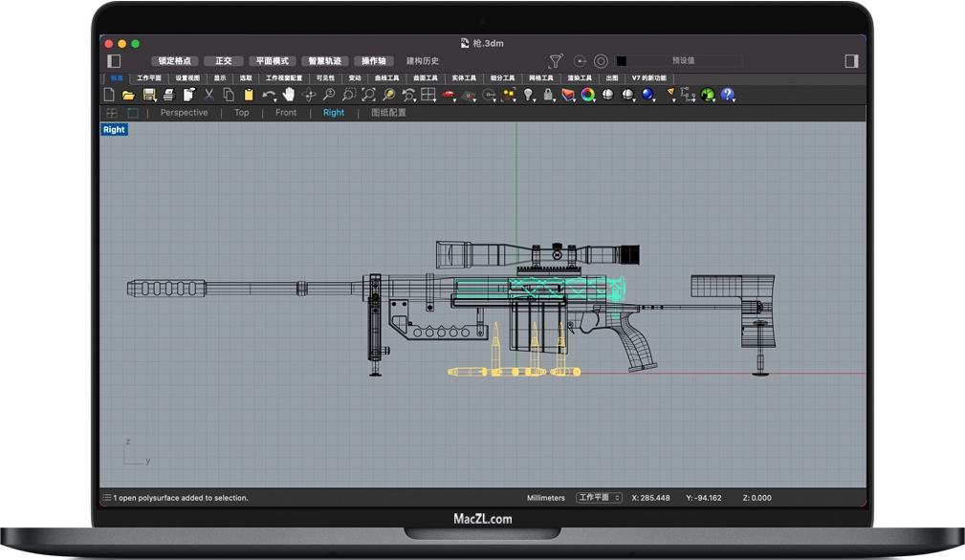Click the Print icon in the toolbar
This screenshot has height=560, width=965.
click(x=168, y=95)
